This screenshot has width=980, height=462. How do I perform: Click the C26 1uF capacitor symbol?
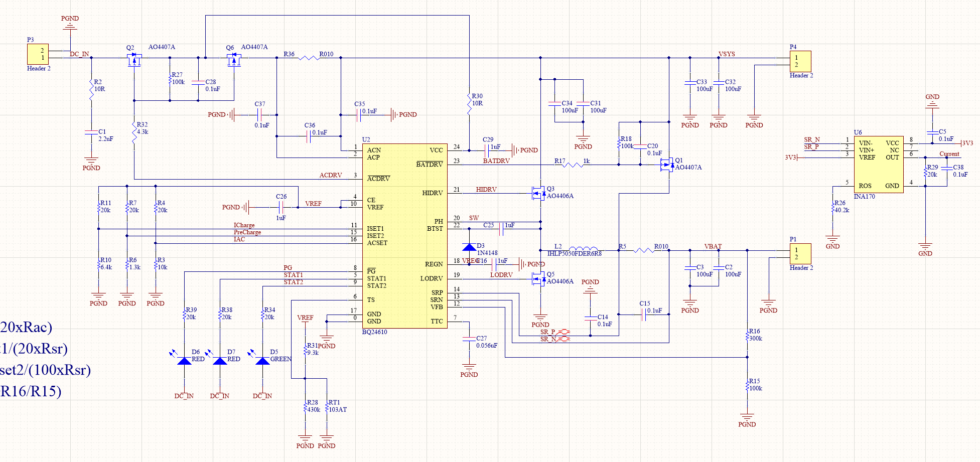point(281,207)
